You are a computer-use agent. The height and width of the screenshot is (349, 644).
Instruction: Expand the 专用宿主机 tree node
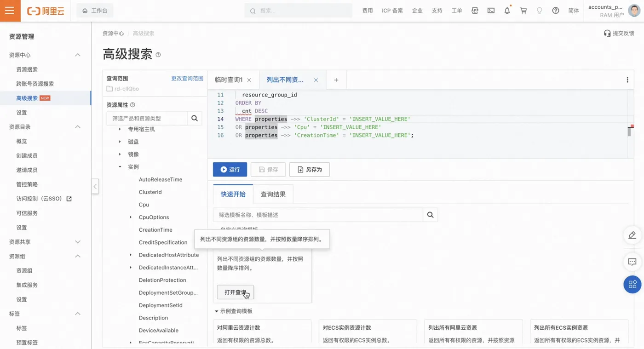120,129
